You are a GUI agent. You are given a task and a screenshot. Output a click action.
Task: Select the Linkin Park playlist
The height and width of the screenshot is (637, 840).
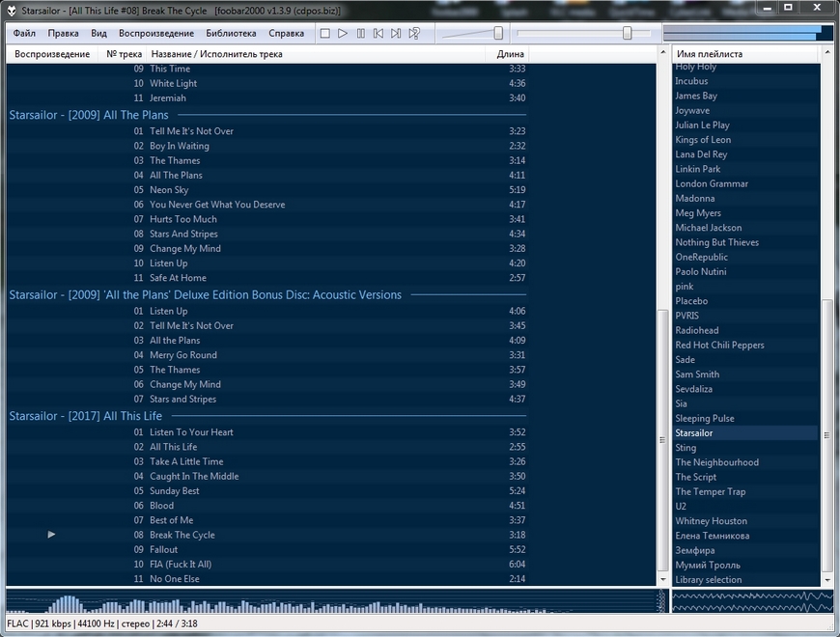(745, 169)
